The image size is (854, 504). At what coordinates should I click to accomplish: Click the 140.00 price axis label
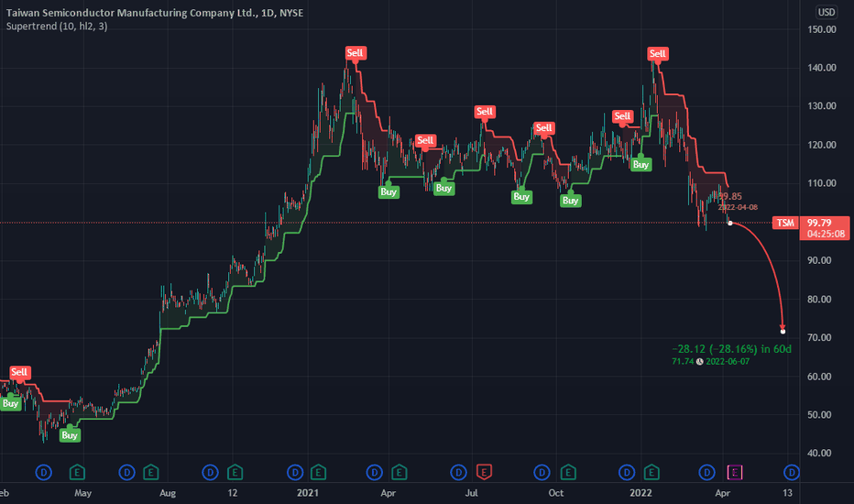[x=822, y=68]
